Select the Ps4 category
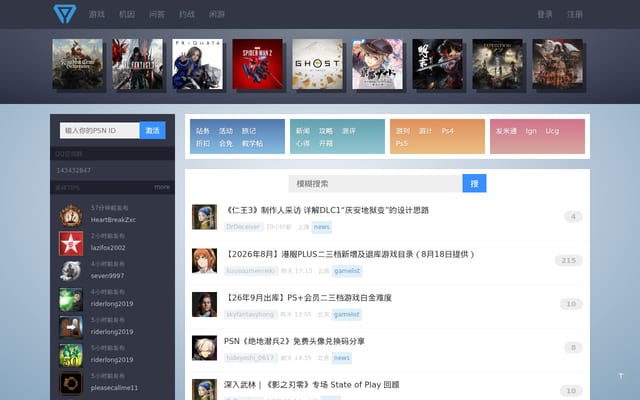The height and width of the screenshot is (400, 640). pos(448,131)
